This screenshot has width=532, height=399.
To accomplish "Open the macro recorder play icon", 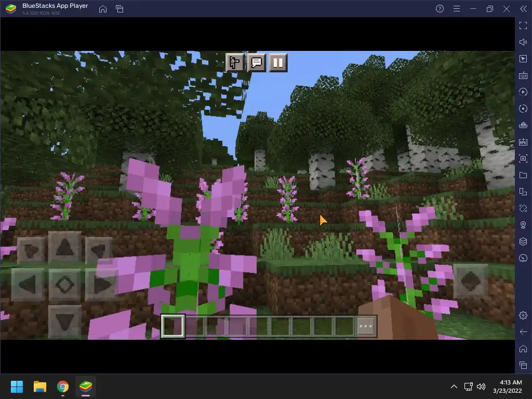I will point(523,92).
